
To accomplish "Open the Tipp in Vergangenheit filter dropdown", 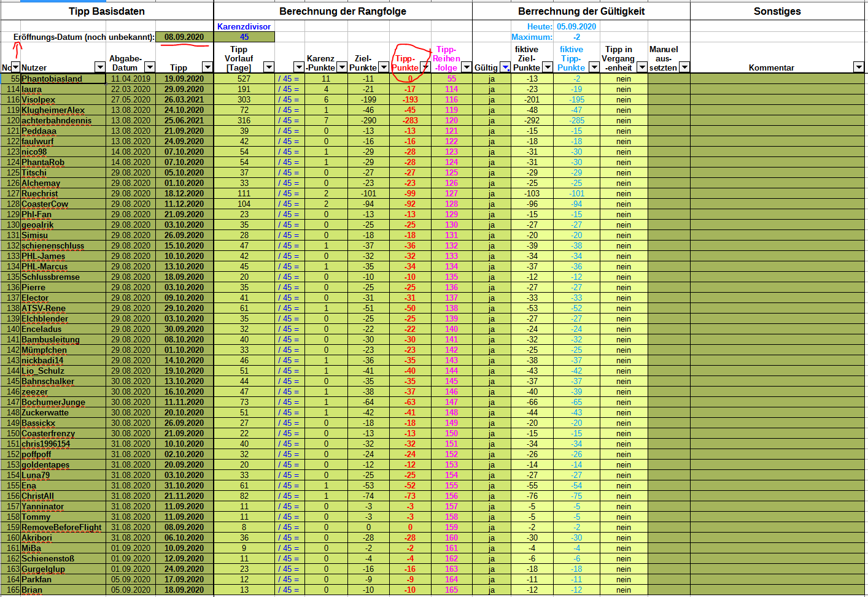I will pyautogui.click(x=642, y=67).
